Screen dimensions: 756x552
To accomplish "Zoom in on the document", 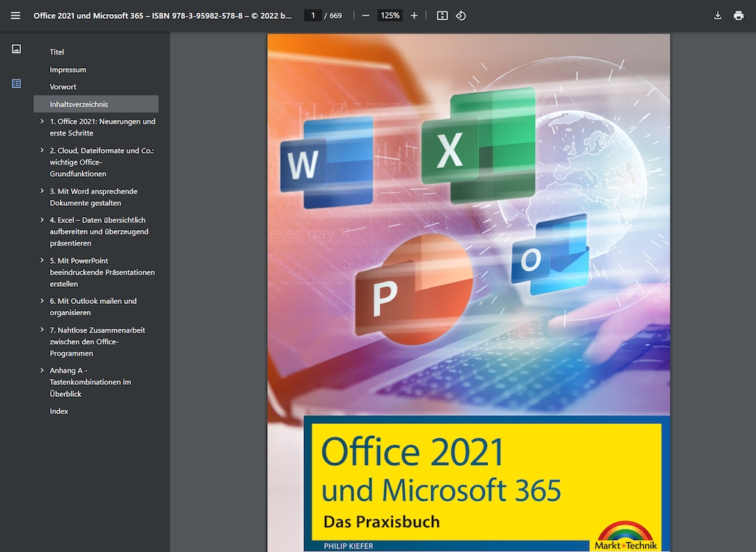I will tap(414, 15).
